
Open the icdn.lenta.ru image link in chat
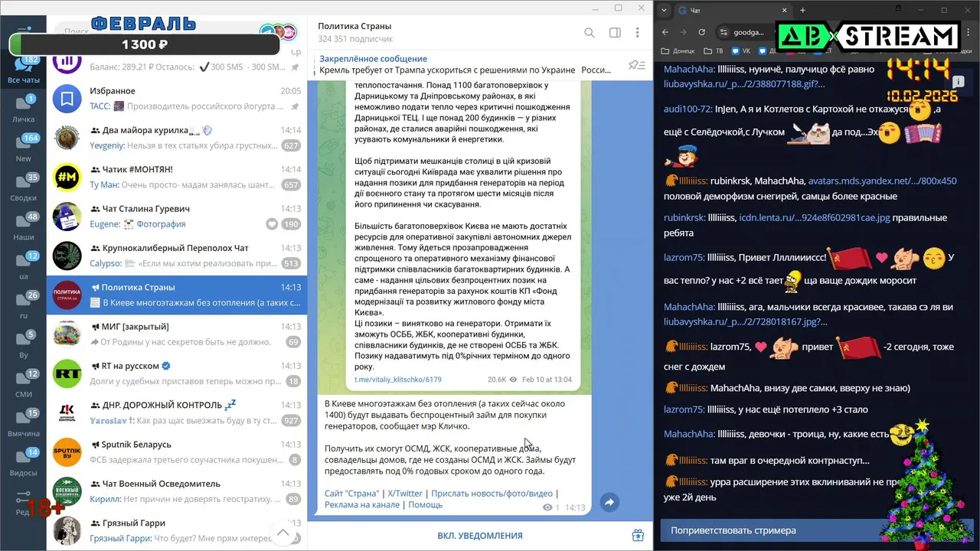coord(815,218)
